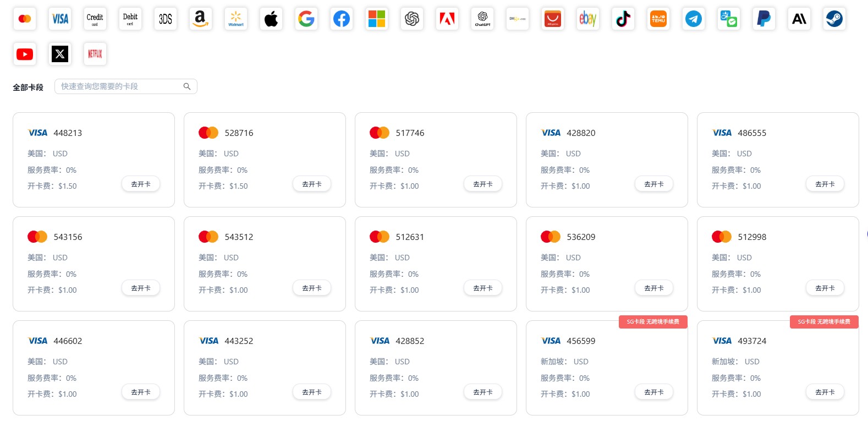The width and height of the screenshot is (868, 432).
Task: Click card number 517746
Action: pos(410,133)
